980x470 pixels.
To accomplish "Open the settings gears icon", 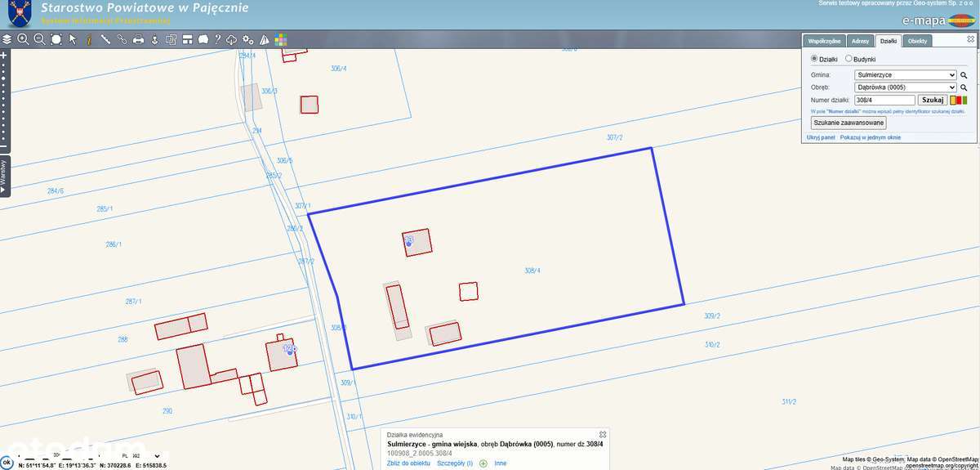I will coord(248,39).
